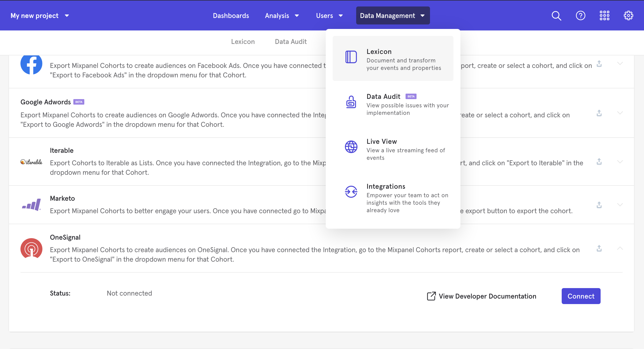Click the 'Status:' label
This screenshot has width=644, height=349.
coord(60,293)
